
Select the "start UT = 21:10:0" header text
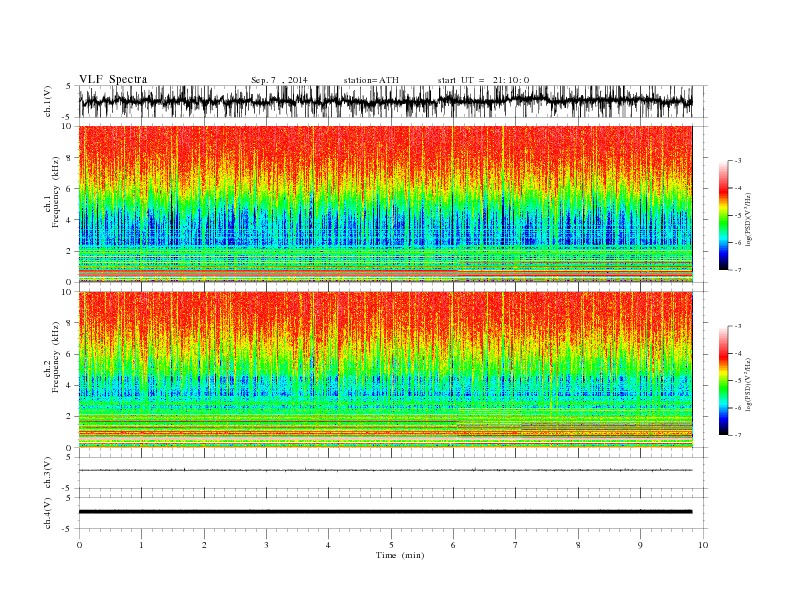pyautogui.click(x=483, y=80)
